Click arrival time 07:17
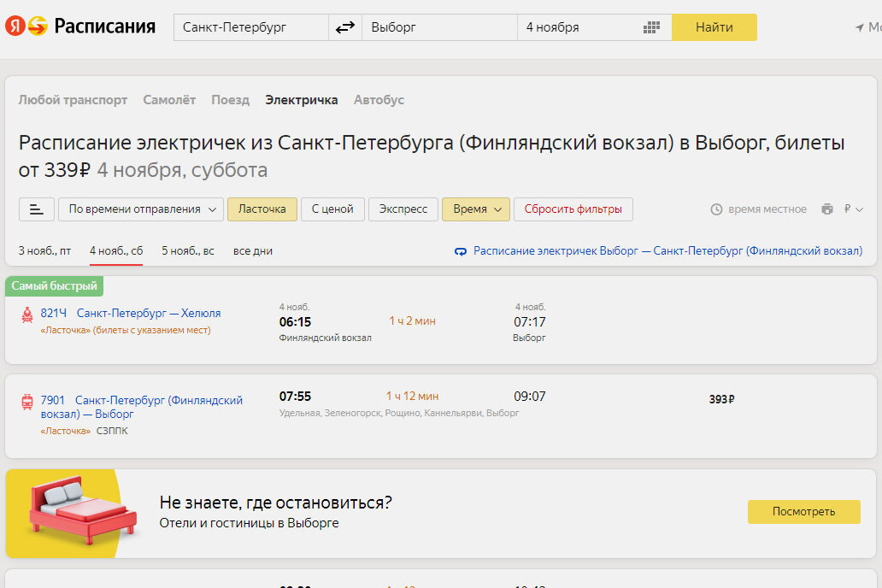 click(529, 322)
